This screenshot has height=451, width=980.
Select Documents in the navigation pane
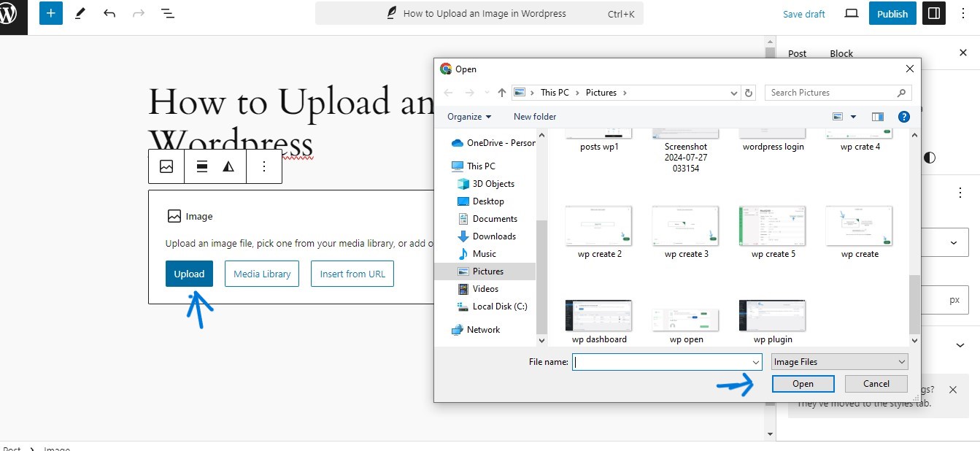click(487, 218)
